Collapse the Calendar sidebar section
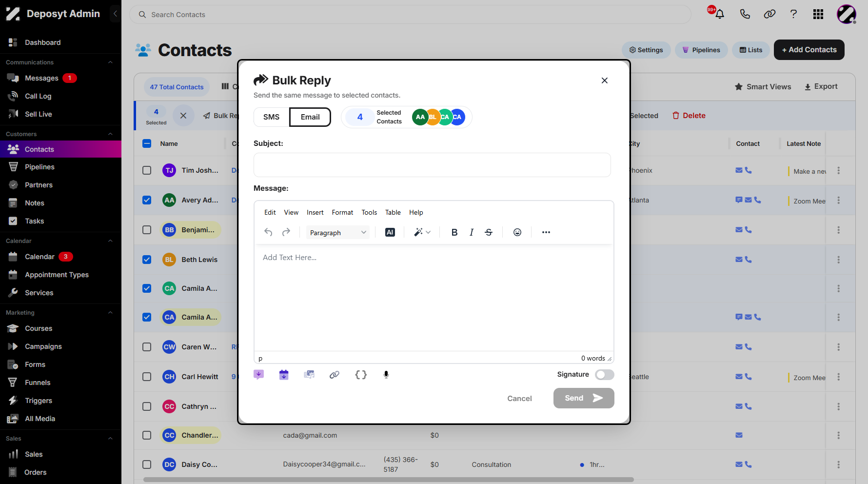 (x=110, y=241)
